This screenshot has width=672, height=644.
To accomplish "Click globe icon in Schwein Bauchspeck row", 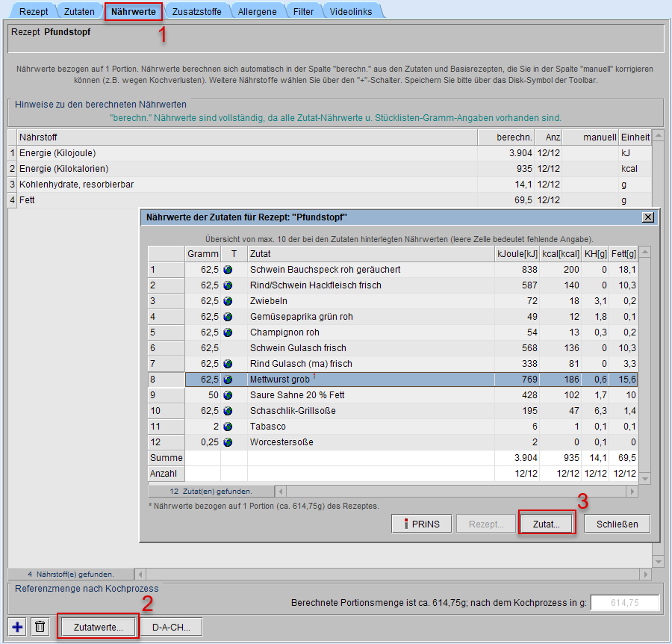I will coord(228,270).
